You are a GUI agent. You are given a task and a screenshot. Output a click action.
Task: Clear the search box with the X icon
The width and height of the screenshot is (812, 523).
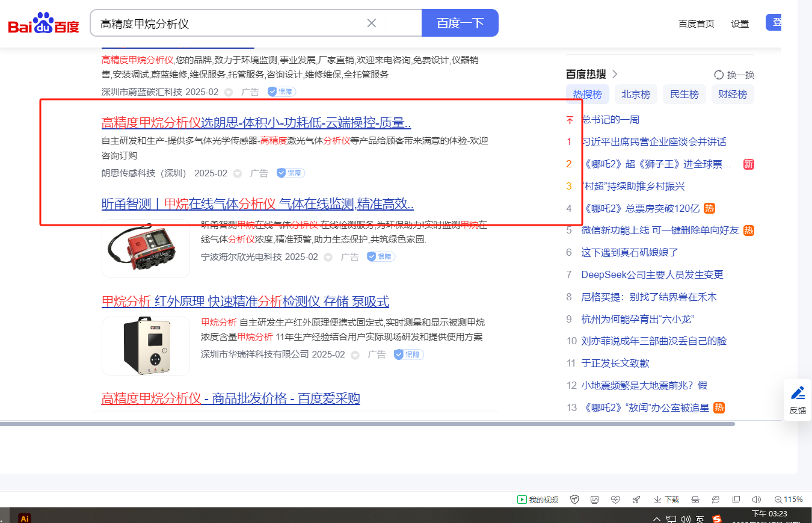click(x=372, y=23)
